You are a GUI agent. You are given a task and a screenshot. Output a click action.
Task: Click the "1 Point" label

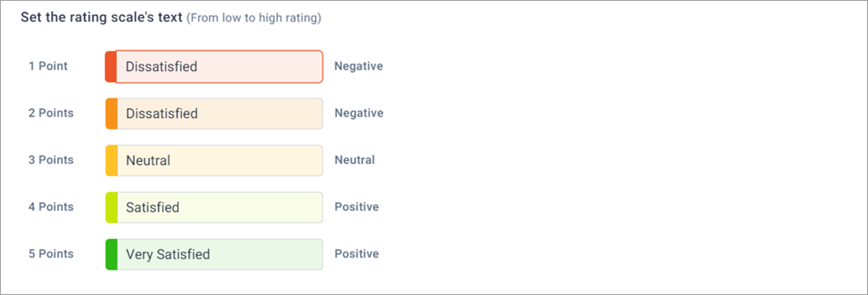coord(48,67)
